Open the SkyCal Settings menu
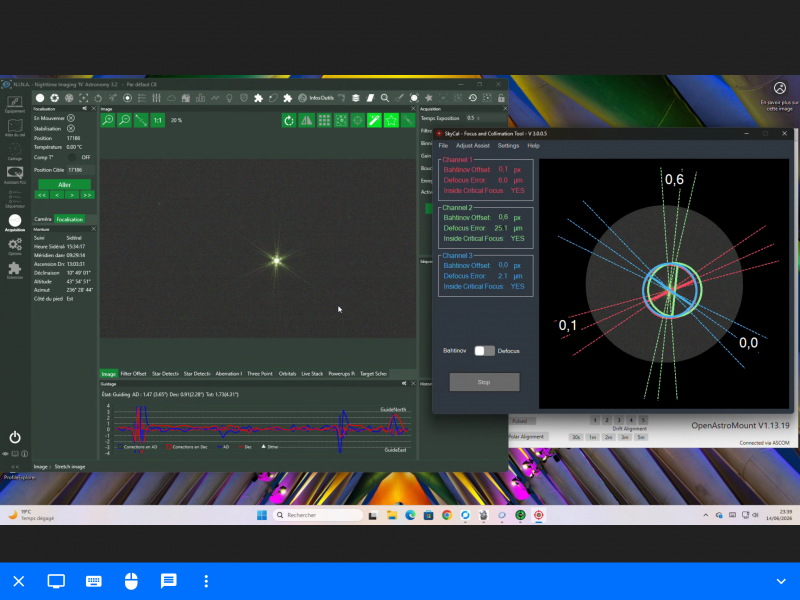 [508, 146]
